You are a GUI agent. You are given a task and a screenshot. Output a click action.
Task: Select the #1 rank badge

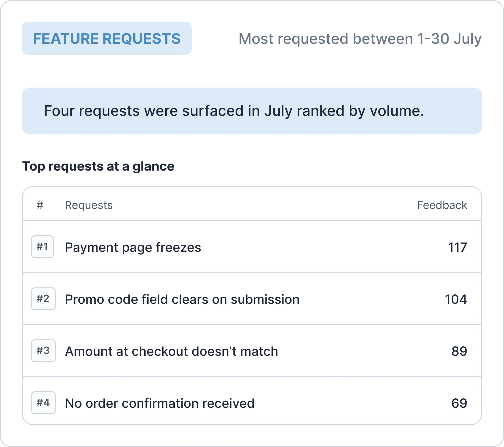(x=43, y=247)
